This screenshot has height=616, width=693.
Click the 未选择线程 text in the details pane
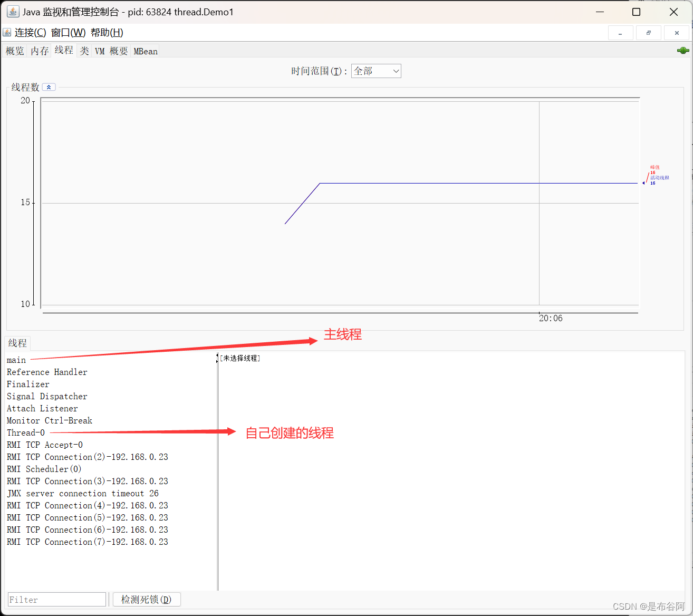click(240, 358)
